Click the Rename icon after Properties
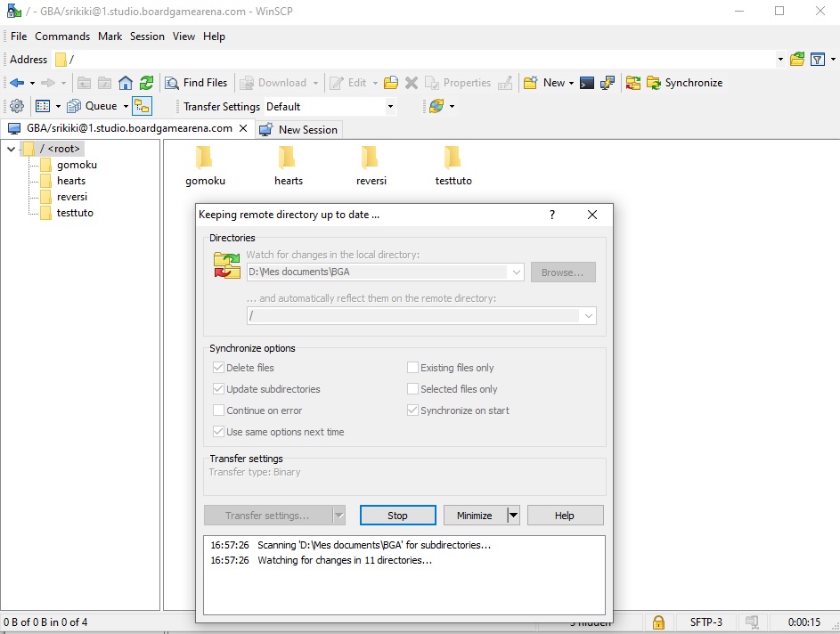840x634 pixels. (505, 83)
